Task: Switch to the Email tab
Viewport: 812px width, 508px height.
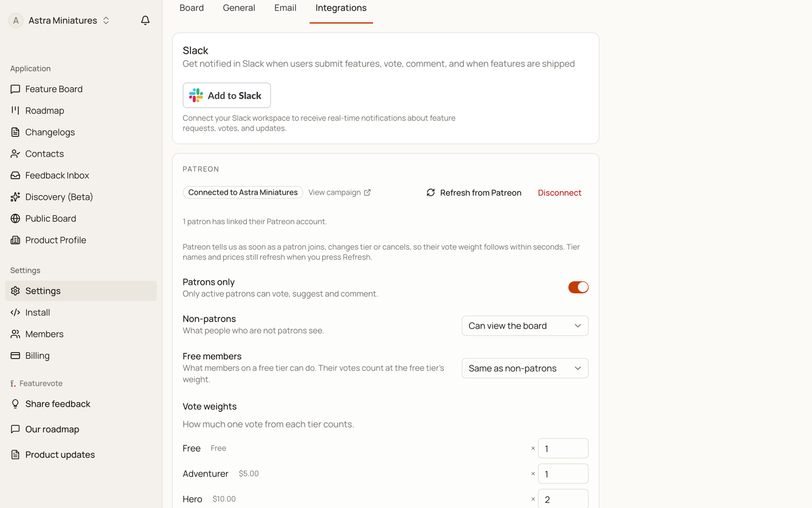Action: tap(285, 8)
